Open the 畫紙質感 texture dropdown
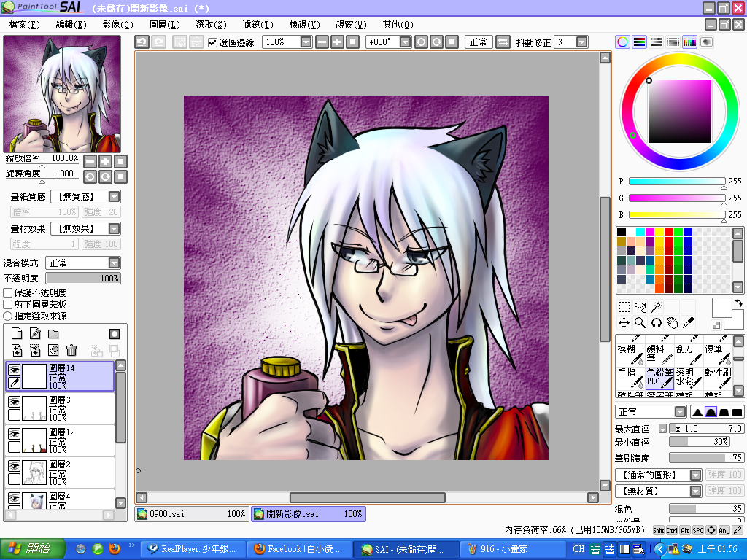747x560 pixels. (115, 196)
